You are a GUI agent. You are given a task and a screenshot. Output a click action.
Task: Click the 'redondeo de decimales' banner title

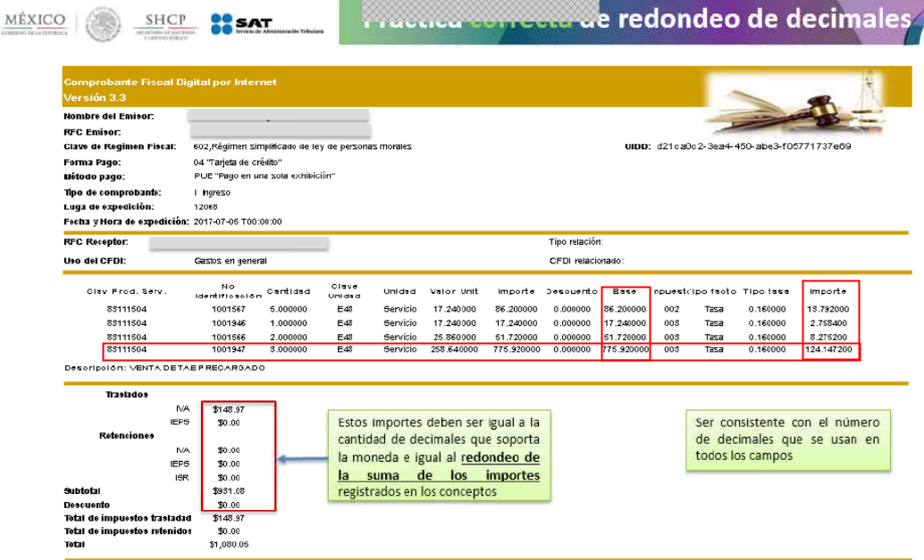tap(764, 19)
